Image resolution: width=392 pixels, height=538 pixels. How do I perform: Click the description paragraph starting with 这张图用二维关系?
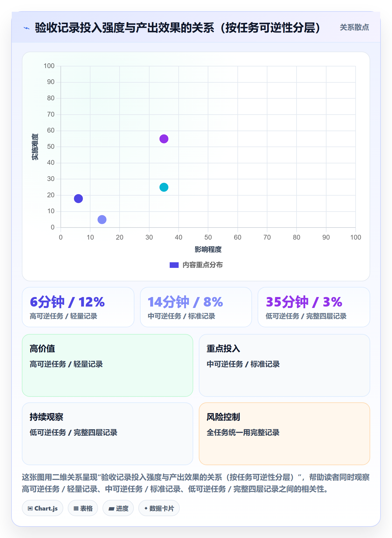pos(196,483)
